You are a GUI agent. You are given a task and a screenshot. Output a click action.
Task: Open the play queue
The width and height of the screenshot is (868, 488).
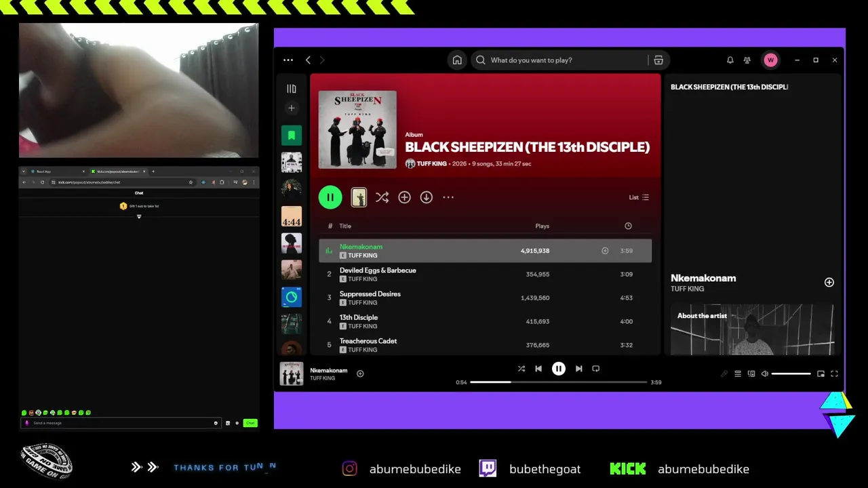[x=738, y=373]
